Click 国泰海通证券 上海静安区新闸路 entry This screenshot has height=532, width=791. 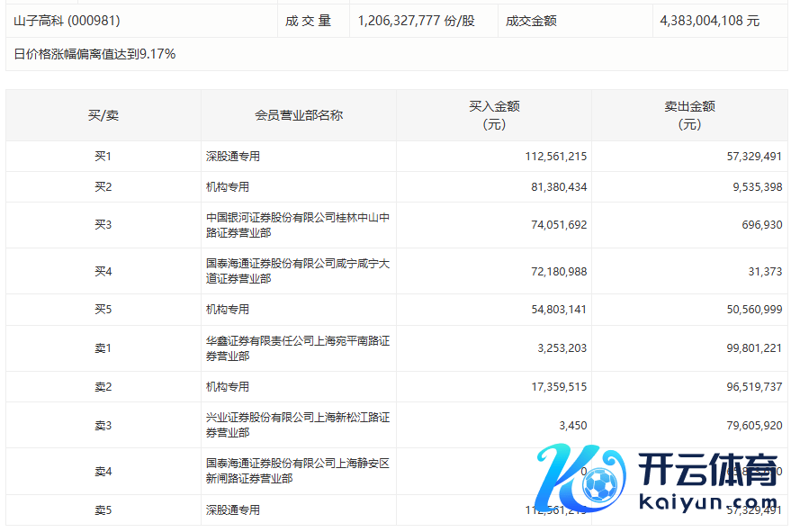[297, 471]
